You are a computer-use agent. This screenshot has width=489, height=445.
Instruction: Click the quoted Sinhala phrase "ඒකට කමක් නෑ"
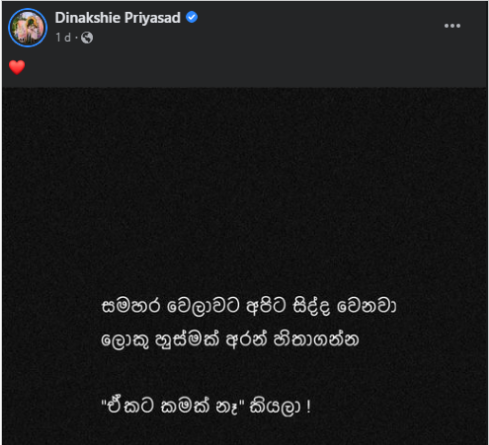point(173,406)
